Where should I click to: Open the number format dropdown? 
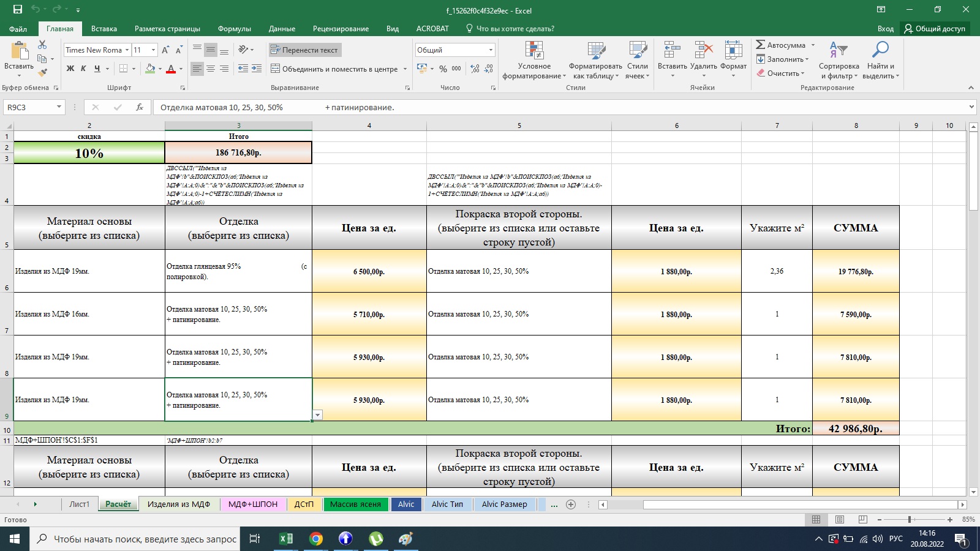pyautogui.click(x=491, y=50)
